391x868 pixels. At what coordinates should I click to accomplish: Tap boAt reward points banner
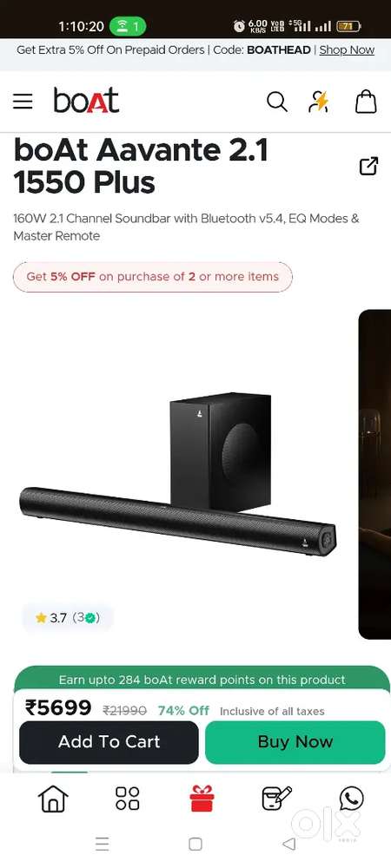[202, 679]
